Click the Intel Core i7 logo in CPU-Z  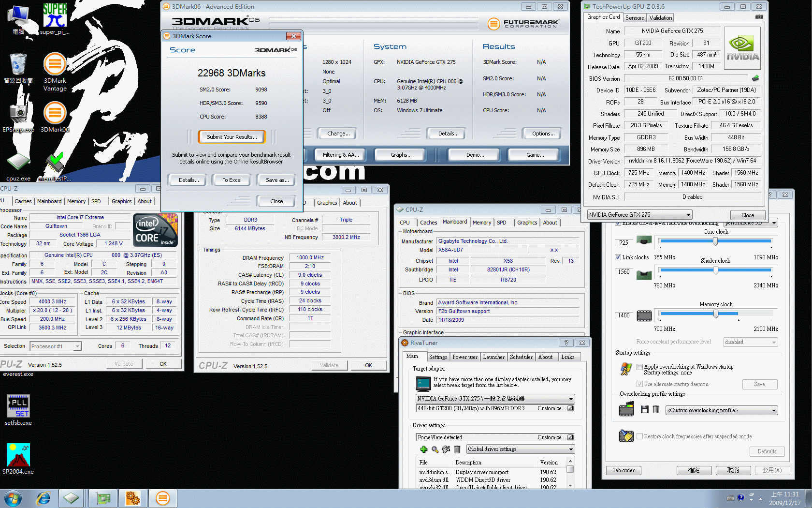[x=155, y=230]
